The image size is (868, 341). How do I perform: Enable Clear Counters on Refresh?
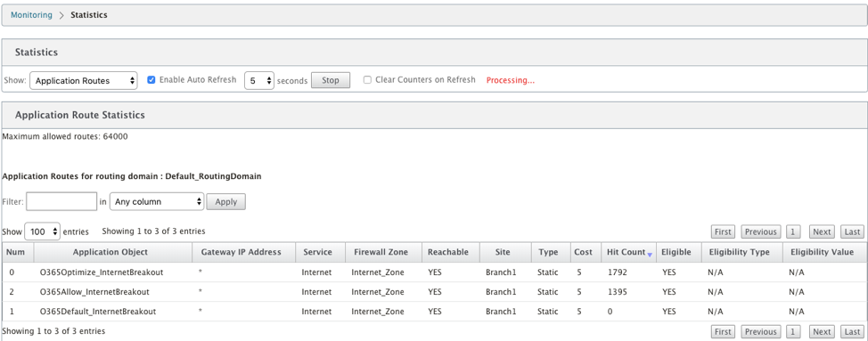coord(367,79)
